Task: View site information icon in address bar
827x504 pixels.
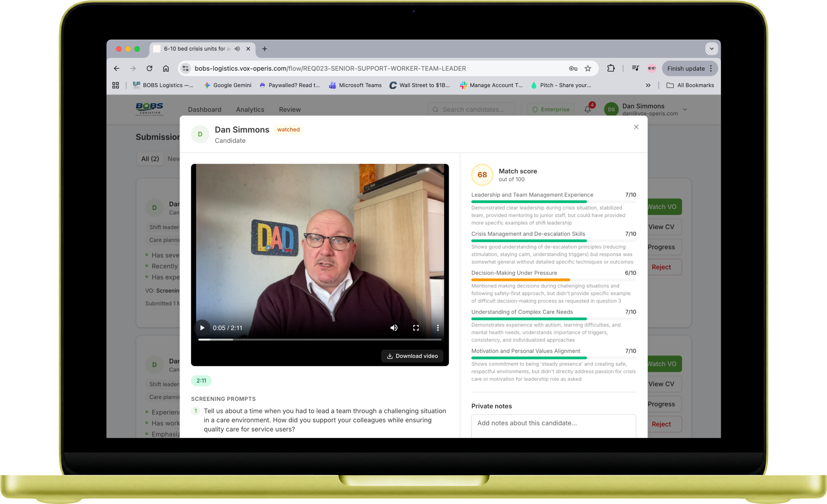Action: point(186,68)
